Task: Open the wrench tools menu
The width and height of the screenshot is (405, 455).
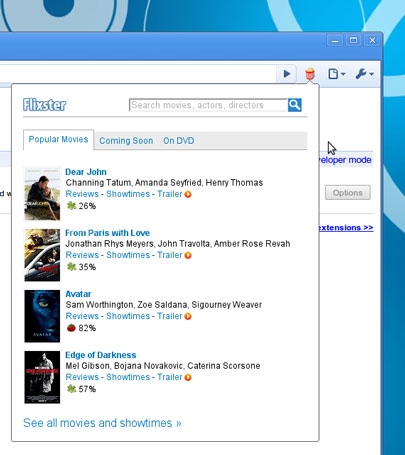Action: (x=364, y=74)
